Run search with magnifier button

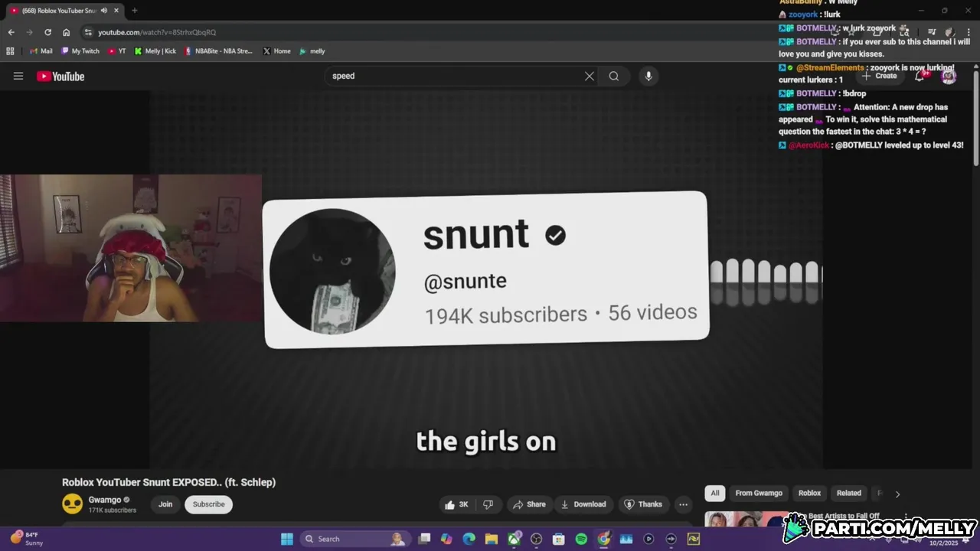(x=614, y=76)
